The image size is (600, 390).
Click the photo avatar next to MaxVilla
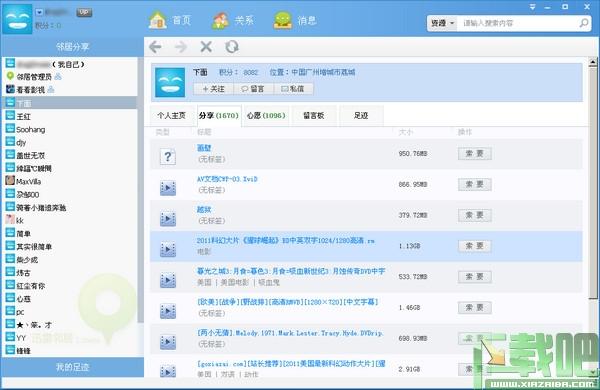coord(10,181)
